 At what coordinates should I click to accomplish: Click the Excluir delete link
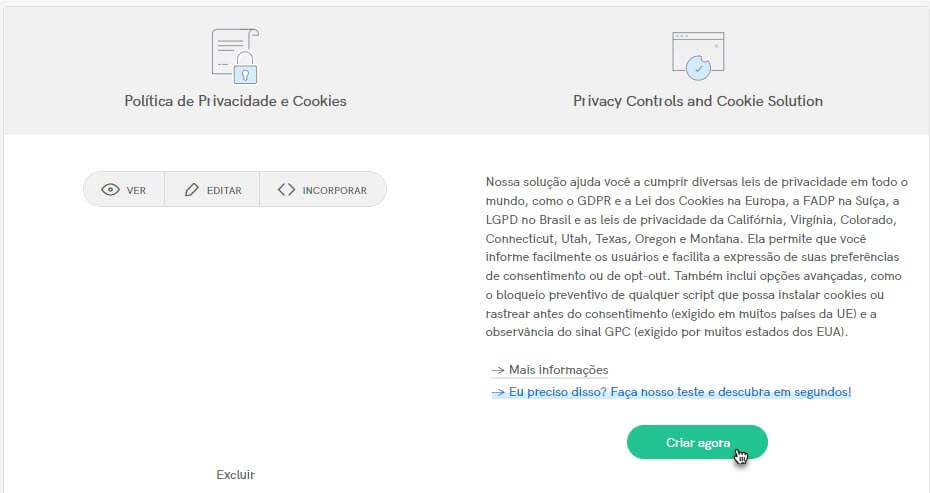(235, 475)
